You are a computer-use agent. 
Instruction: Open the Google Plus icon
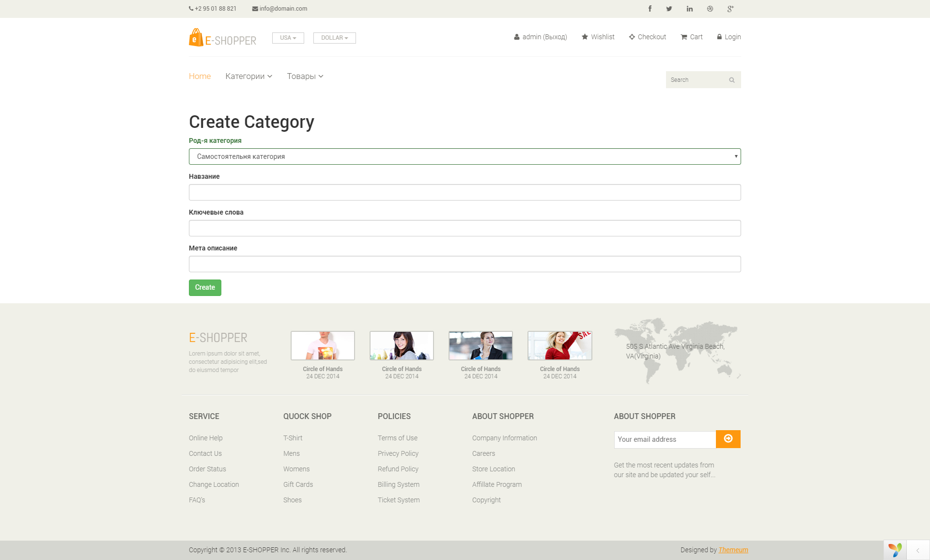730,9
